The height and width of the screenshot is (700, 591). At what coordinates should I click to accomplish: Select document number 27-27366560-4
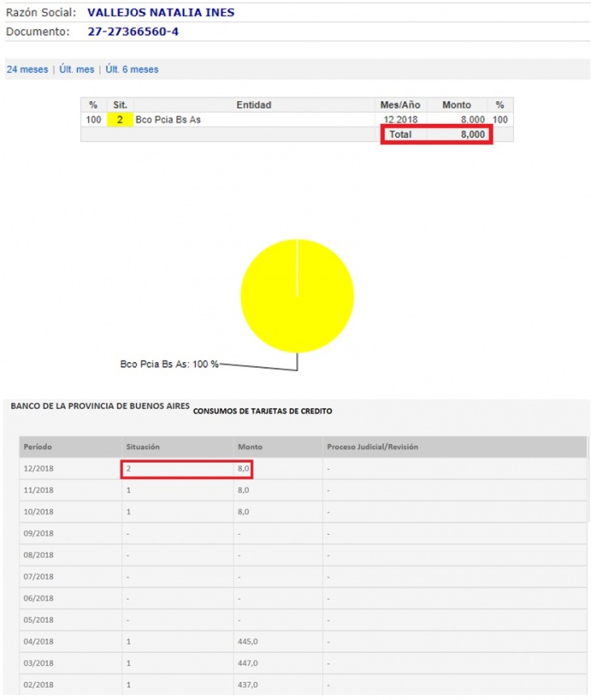(133, 32)
